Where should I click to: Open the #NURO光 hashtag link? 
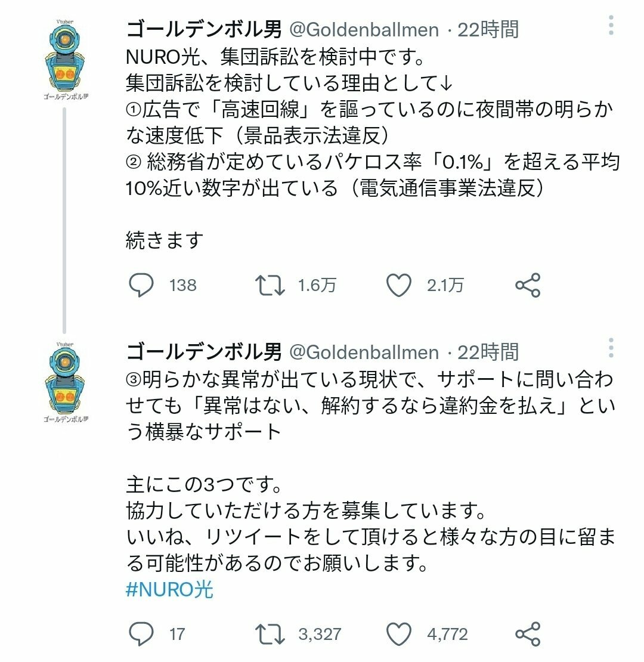[170, 590]
